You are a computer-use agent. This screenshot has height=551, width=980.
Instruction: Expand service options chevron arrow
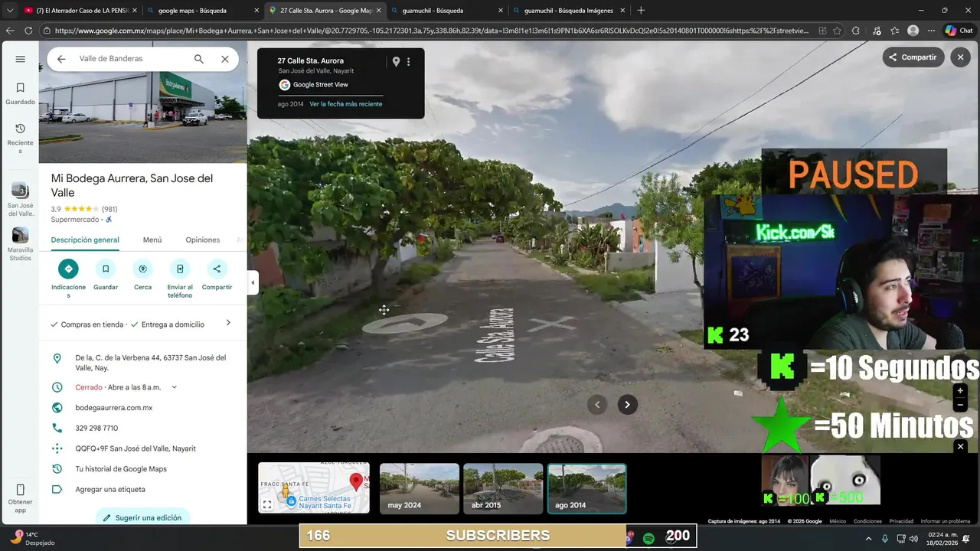point(228,323)
